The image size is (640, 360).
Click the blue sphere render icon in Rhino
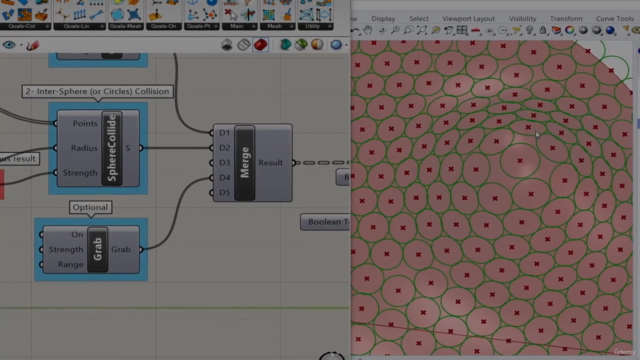610,31
